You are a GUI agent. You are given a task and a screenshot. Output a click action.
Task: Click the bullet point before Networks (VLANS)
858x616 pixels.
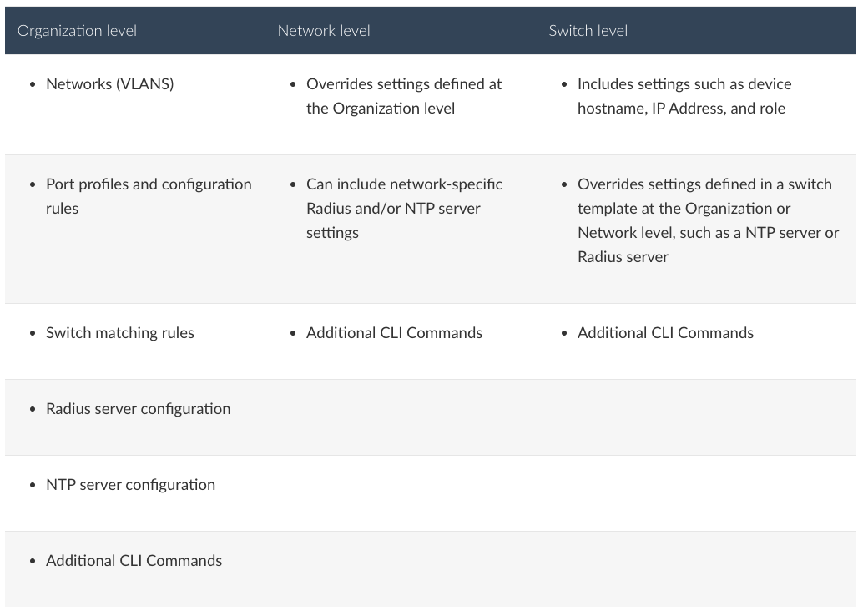pos(33,84)
